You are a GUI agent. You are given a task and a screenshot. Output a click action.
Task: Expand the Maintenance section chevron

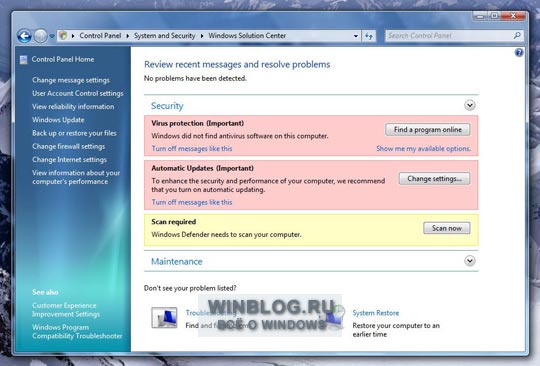pyautogui.click(x=470, y=261)
